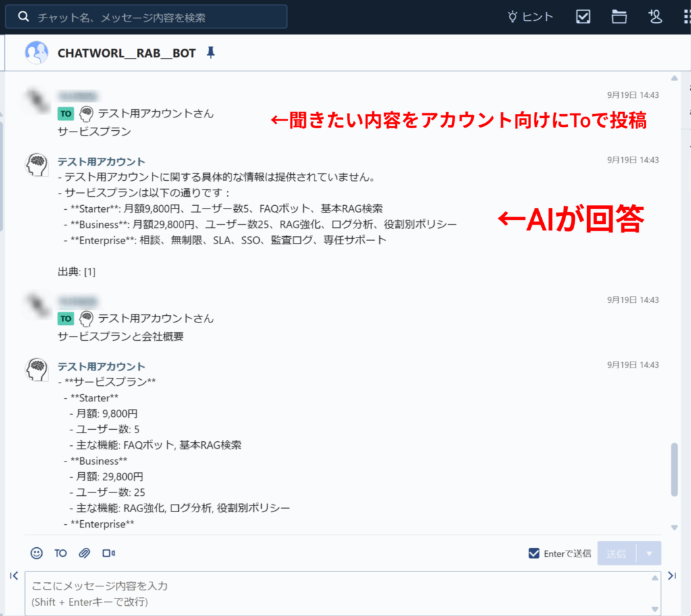
Task: Collapse the left sidebar panel arrow
Action: pos(13,576)
